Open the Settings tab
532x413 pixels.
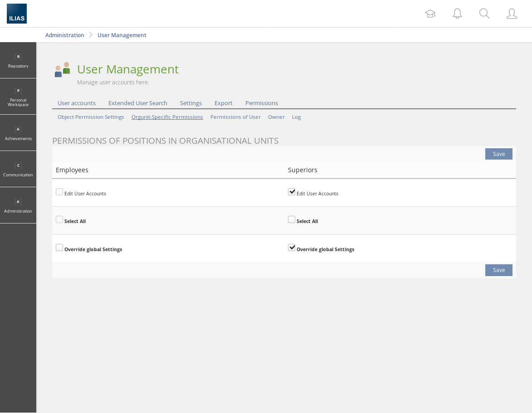coord(190,103)
